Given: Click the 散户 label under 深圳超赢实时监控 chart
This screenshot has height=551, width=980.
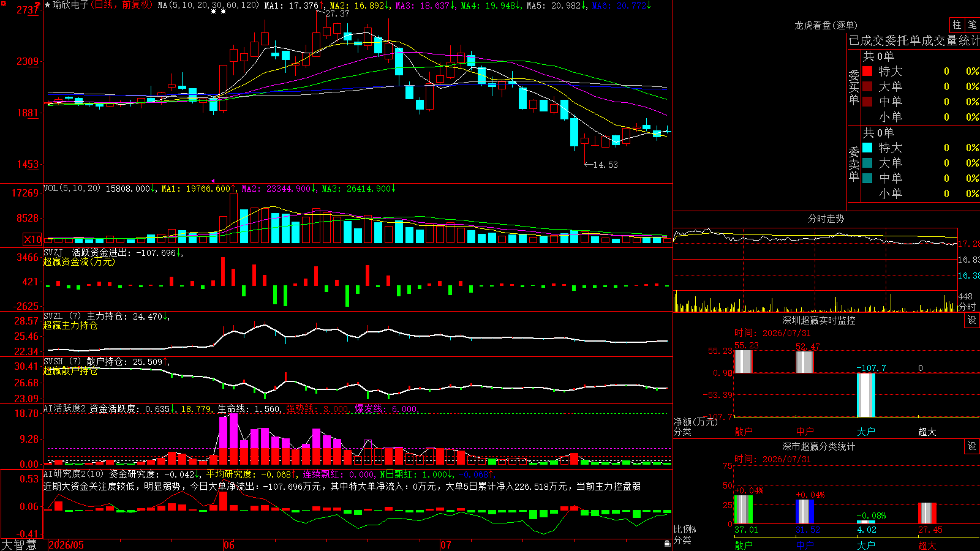Looking at the screenshot, I should [x=744, y=432].
